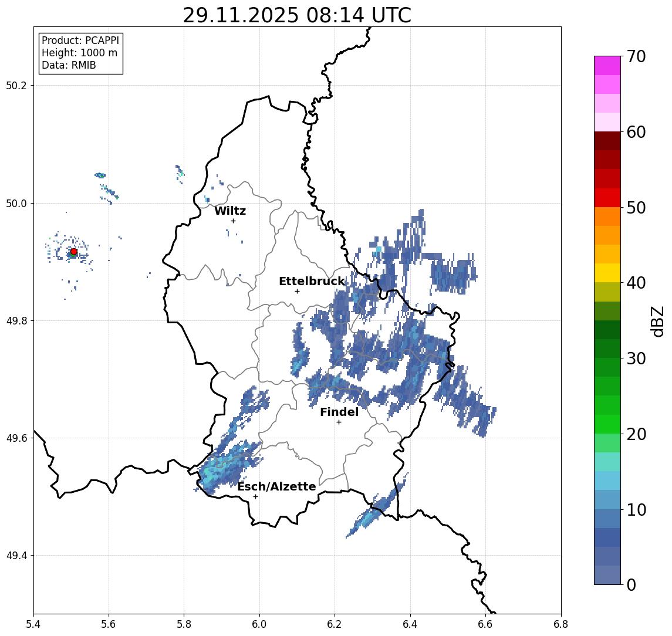The image size is (672, 636).
Task: Click the longitude tick label 5.4
Action: tap(33, 624)
